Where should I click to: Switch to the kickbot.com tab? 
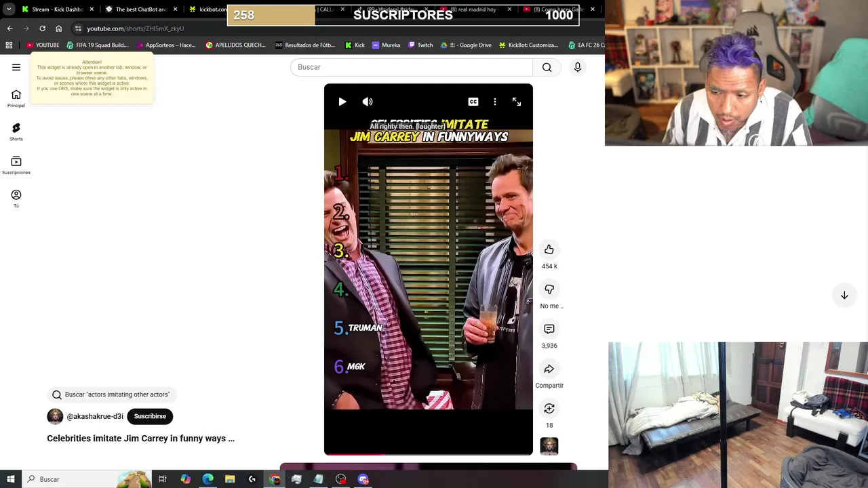point(208,9)
